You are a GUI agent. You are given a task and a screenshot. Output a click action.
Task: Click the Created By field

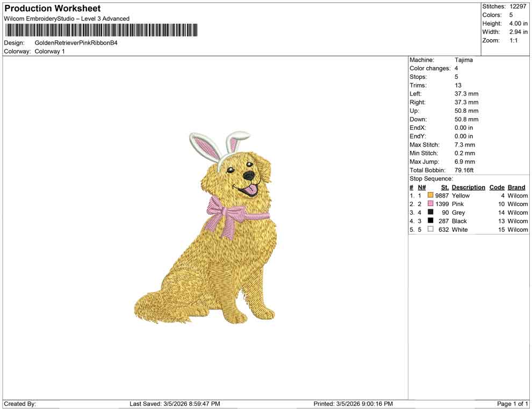[20, 403]
